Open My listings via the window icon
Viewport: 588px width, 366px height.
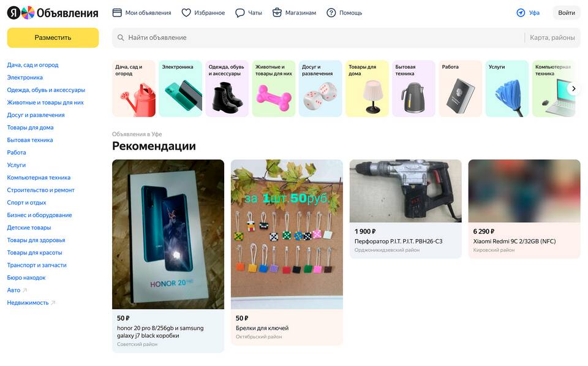[x=117, y=13]
